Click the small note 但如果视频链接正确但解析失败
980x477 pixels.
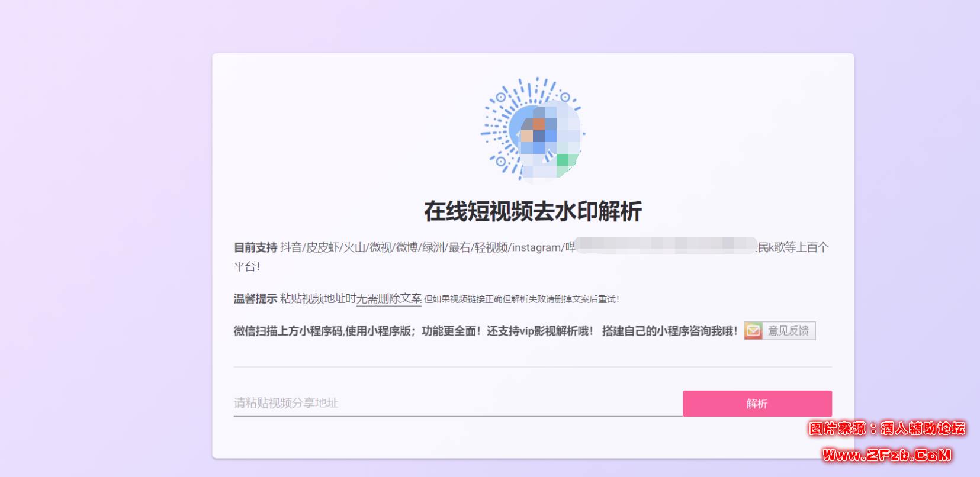(x=522, y=299)
